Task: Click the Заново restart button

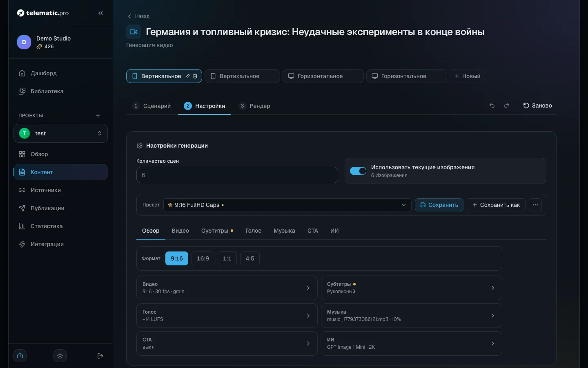Action: tap(537, 105)
